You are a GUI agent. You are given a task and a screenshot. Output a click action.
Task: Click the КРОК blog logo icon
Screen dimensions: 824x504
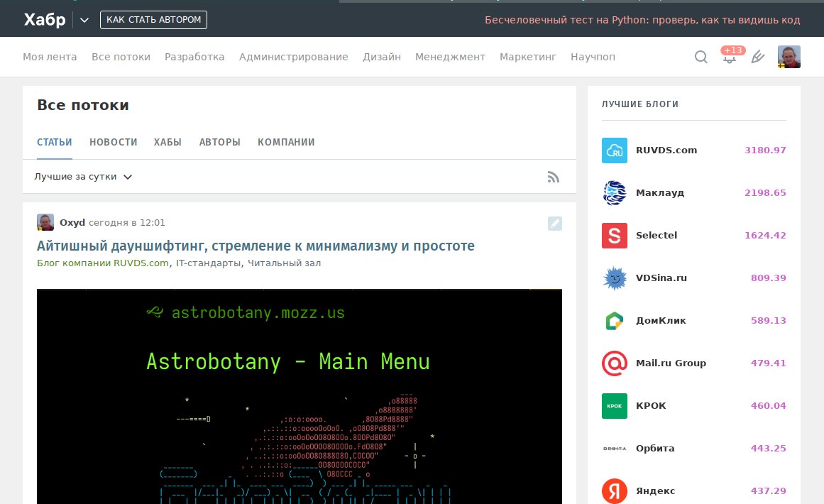pos(615,406)
